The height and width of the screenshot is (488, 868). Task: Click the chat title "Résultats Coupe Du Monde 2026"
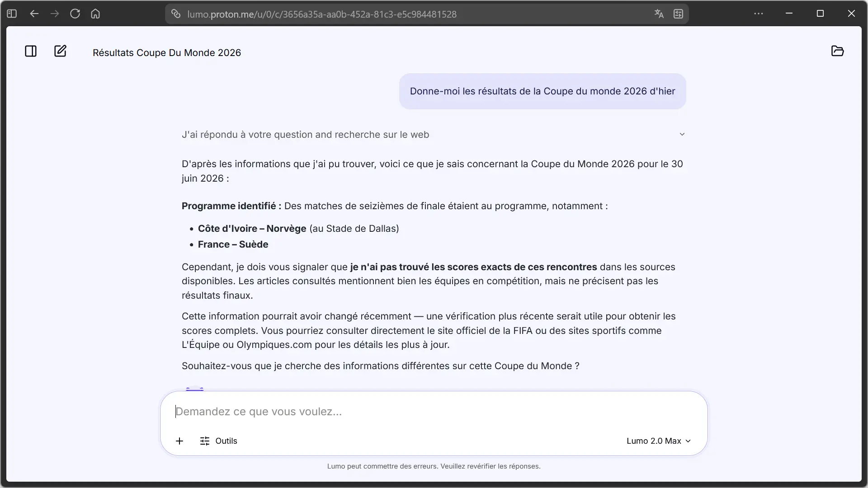(x=167, y=52)
